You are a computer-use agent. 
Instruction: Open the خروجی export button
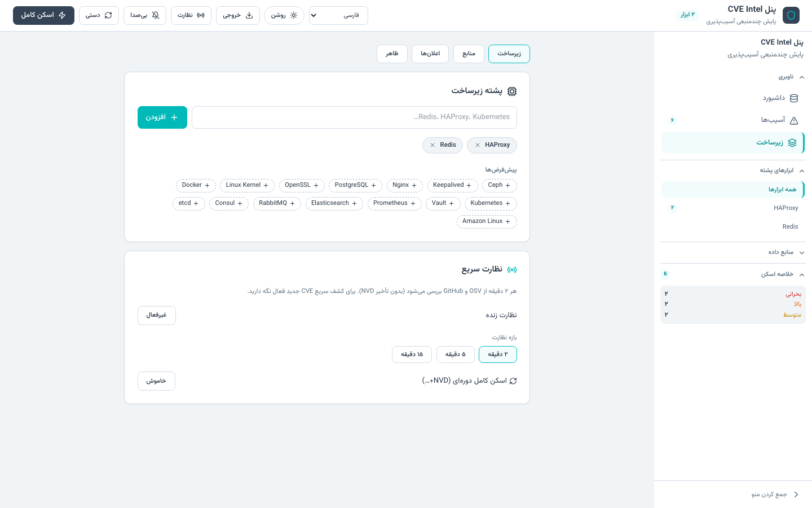pos(238,15)
